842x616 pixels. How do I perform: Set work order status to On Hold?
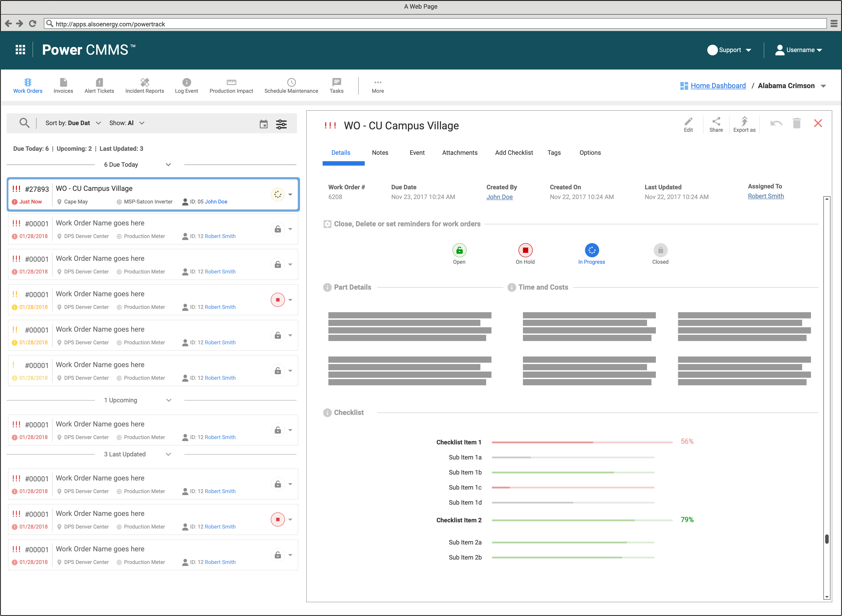pyautogui.click(x=525, y=250)
